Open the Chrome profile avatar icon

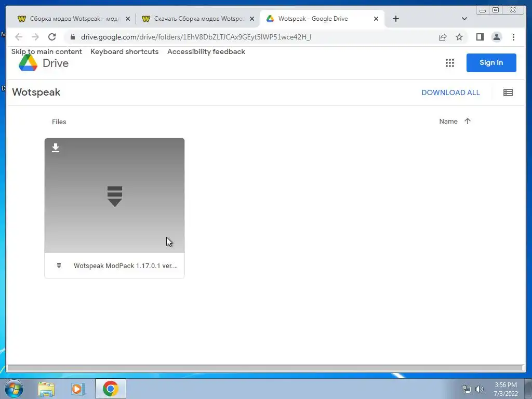point(496,37)
